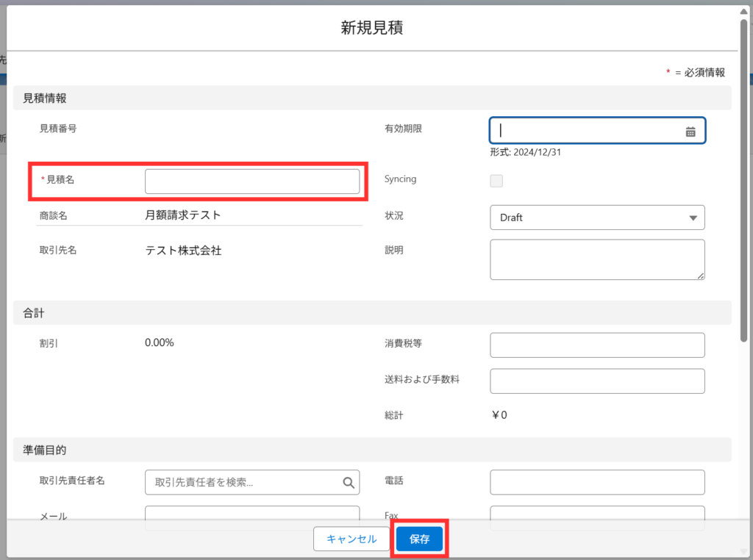Image resolution: width=753 pixels, height=560 pixels.
Task: Click the dialog's vertical scrollbar thumb
Action: click(744, 180)
